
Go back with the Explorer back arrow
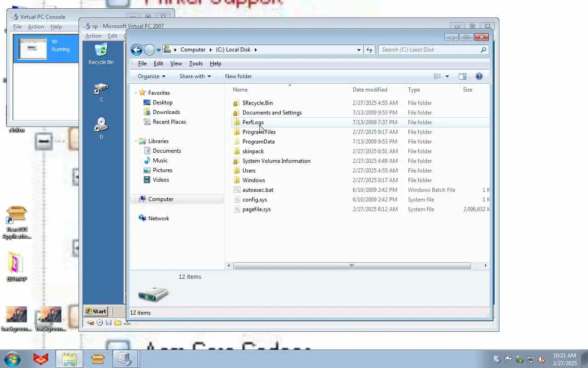[x=136, y=50]
